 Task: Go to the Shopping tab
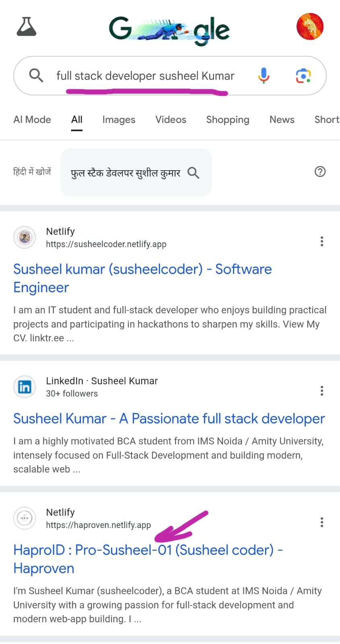[227, 120]
